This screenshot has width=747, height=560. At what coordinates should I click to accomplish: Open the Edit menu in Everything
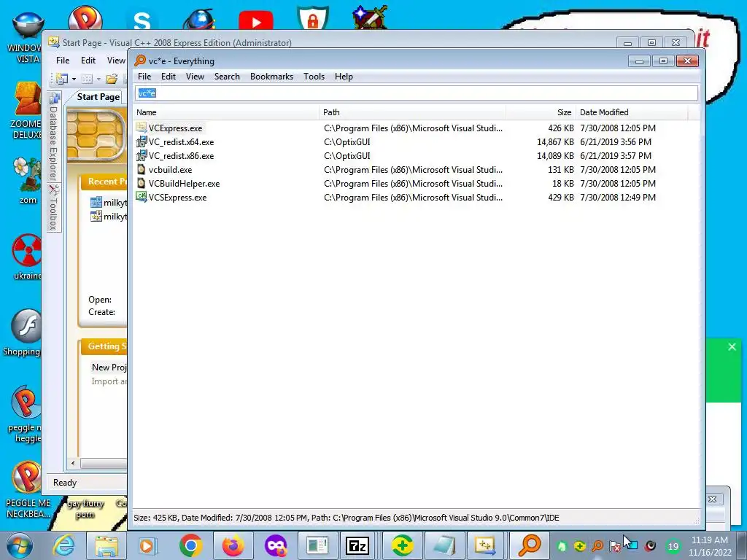[x=169, y=77]
